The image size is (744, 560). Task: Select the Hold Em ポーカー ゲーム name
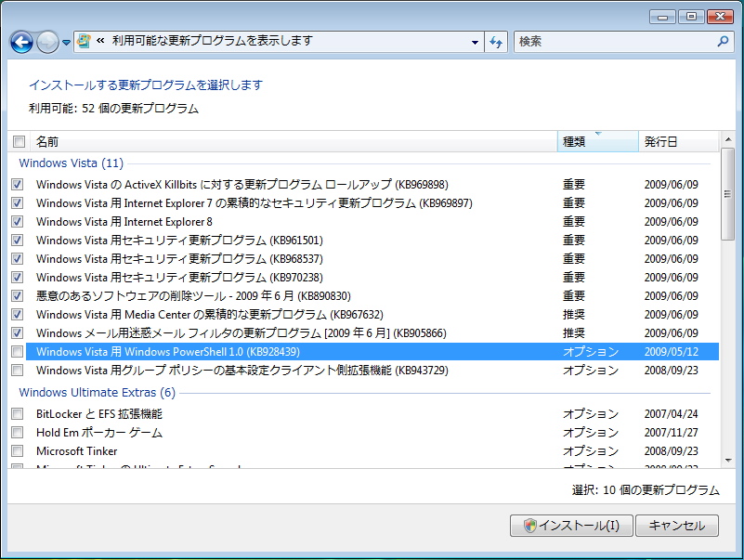(x=99, y=433)
